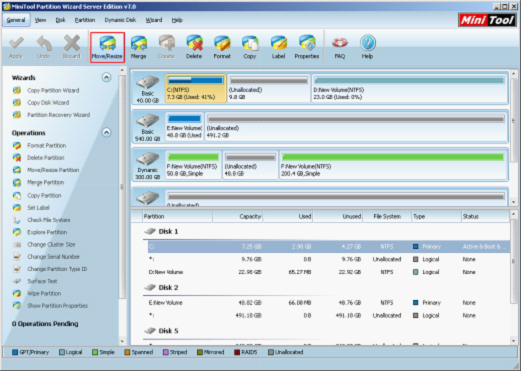Screen dimensions: 521x371
Task: Click the Delete Partition operation link
Action: click(x=45, y=158)
